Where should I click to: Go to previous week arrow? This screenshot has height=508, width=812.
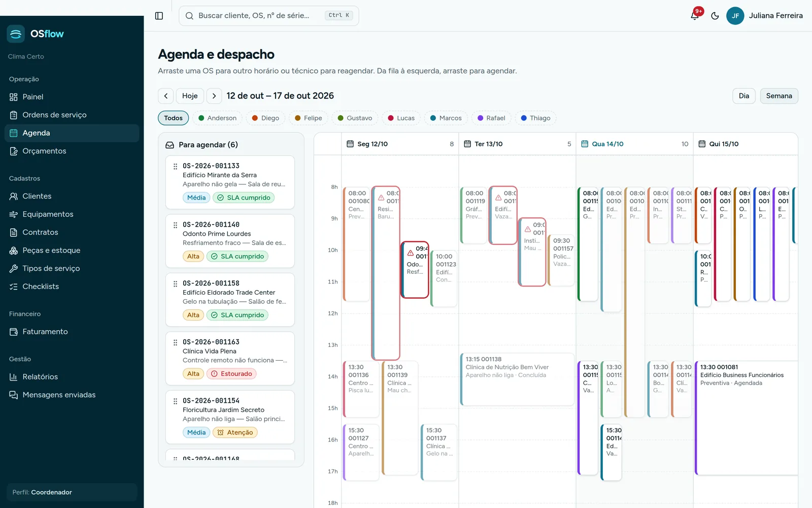tap(166, 96)
